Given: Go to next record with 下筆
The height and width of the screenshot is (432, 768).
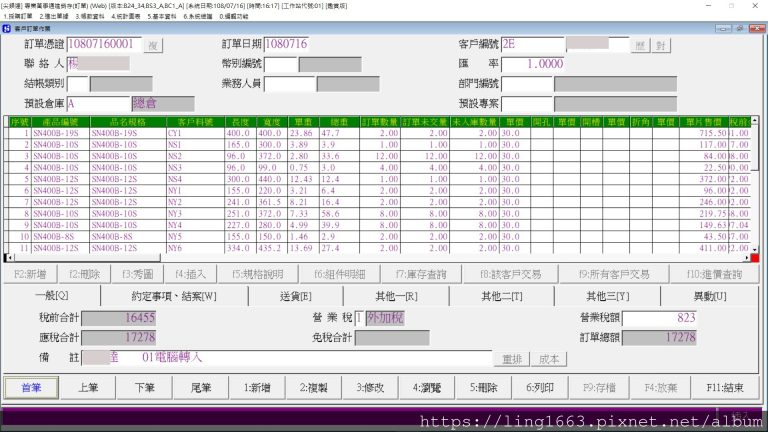Looking at the screenshot, I should point(144,387).
